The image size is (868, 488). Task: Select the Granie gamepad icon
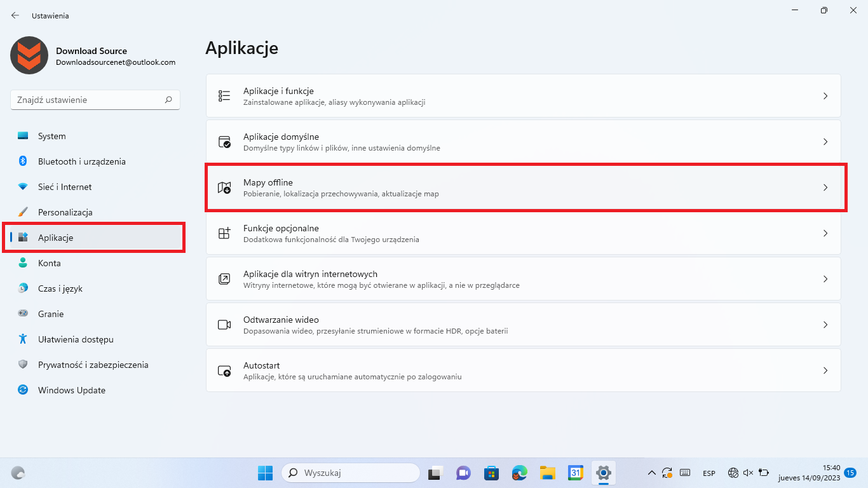23,314
